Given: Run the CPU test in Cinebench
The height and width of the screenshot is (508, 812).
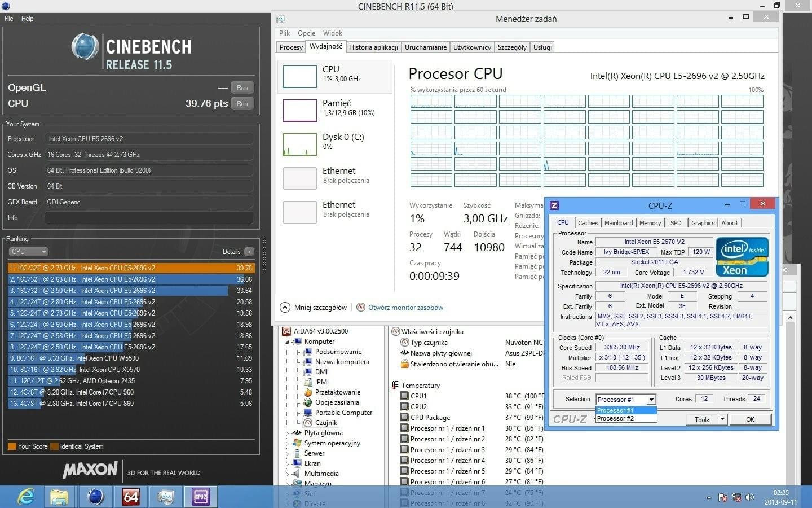Looking at the screenshot, I should pyautogui.click(x=242, y=104).
